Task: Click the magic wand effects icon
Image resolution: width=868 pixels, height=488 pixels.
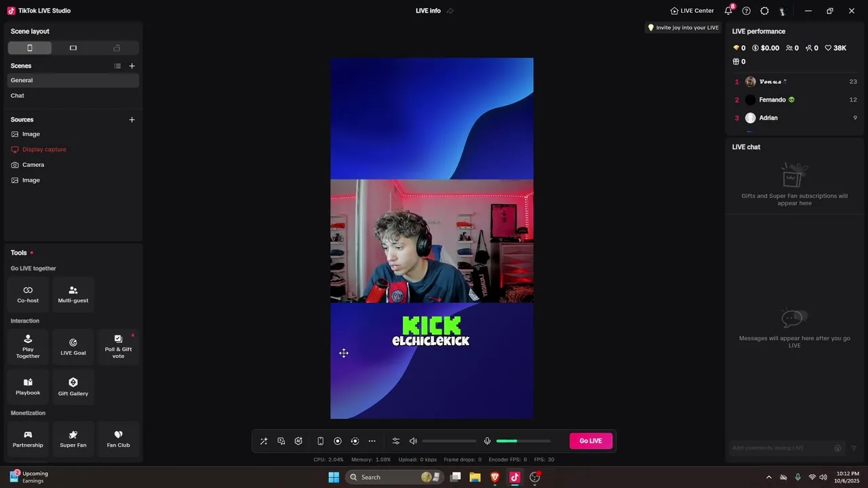Action: click(x=264, y=441)
